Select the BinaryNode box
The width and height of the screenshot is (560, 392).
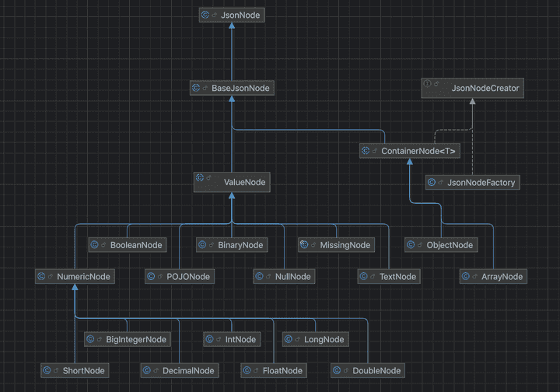pos(232,245)
